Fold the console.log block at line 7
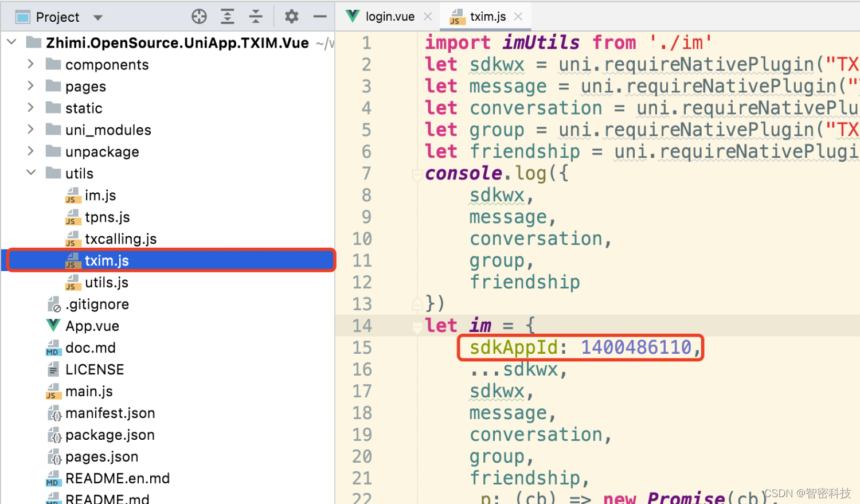This screenshot has height=504, width=860. pyautogui.click(x=417, y=175)
